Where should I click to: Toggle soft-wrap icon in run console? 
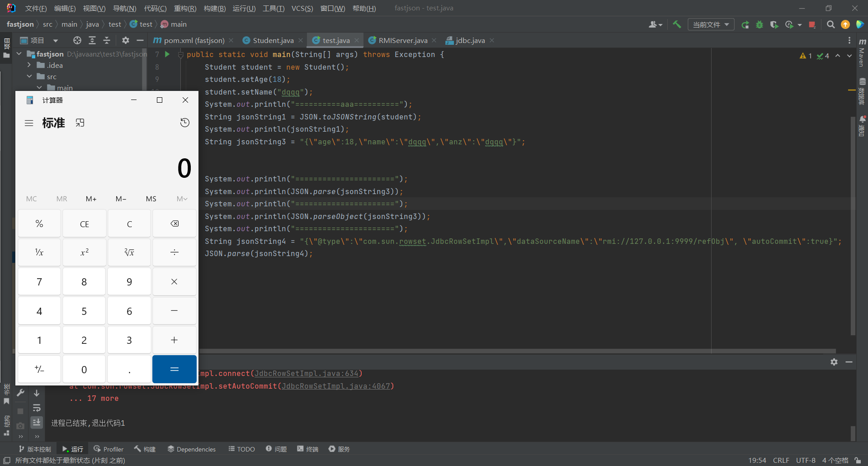tap(37, 408)
